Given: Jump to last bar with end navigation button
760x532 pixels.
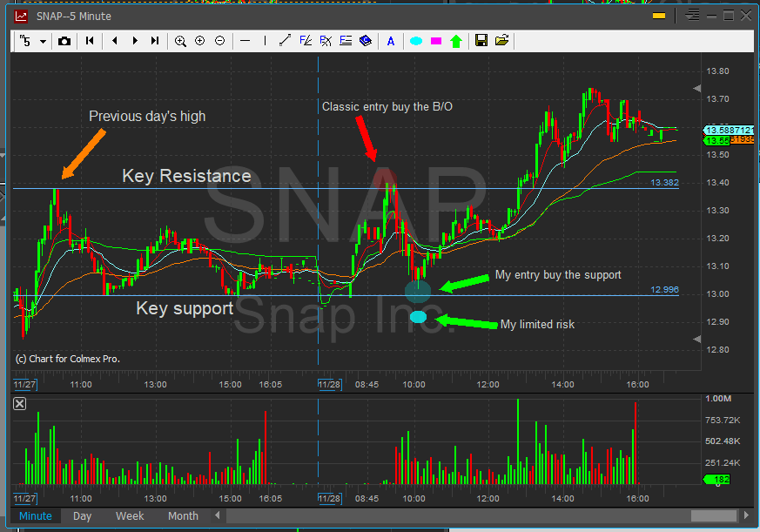Looking at the screenshot, I should pyautogui.click(x=156, y=40).
